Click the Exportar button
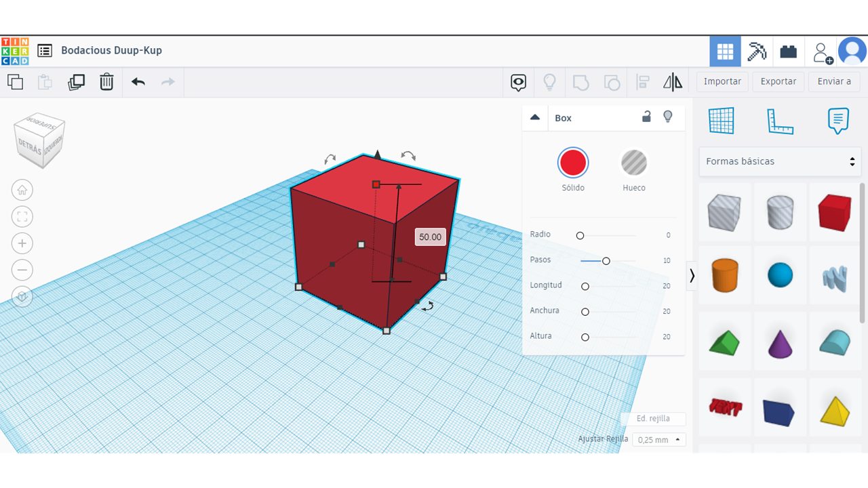The width and height of the screenshot is (868, 488). click(x=778, y=81)
